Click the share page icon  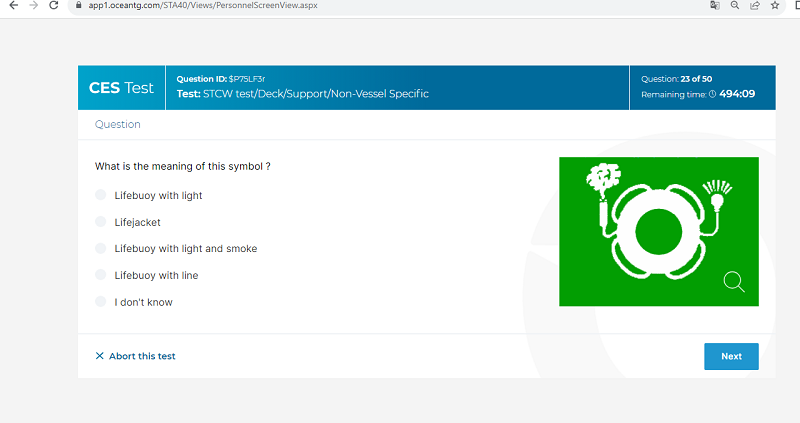[755, 6]
